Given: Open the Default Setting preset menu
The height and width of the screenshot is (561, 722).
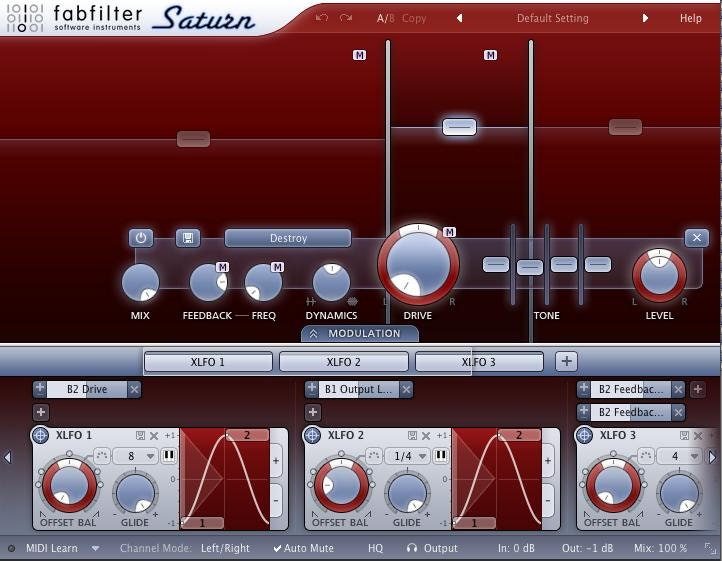Looking at the screenshot, I should coord(553,18).
